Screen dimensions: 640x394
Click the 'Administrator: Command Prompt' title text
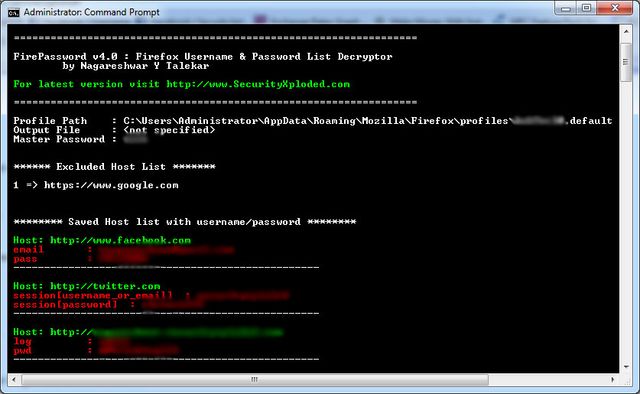click(91, 12)
